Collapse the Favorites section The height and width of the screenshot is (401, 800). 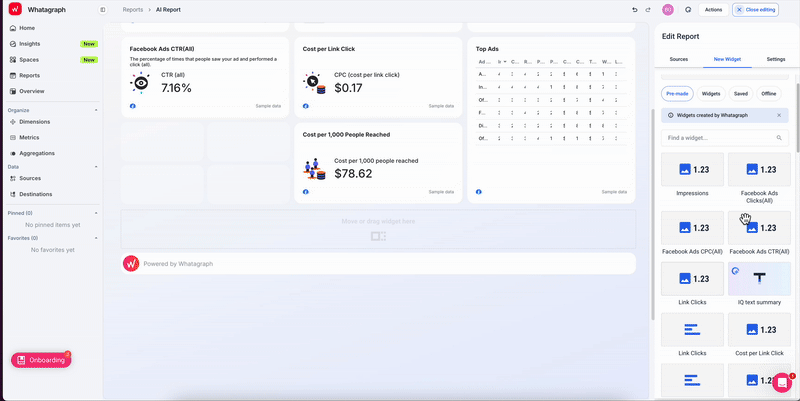tap(96, 238)
